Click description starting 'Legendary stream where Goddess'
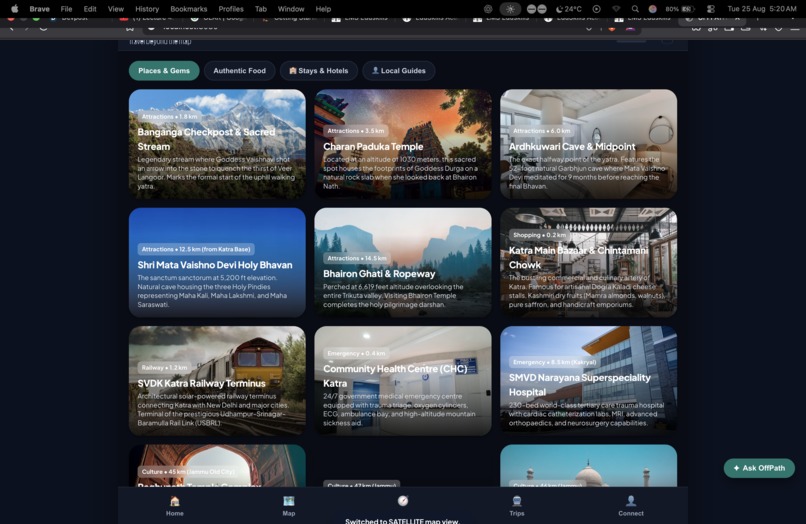Screen dimensions: 806x524 point(216,173)
